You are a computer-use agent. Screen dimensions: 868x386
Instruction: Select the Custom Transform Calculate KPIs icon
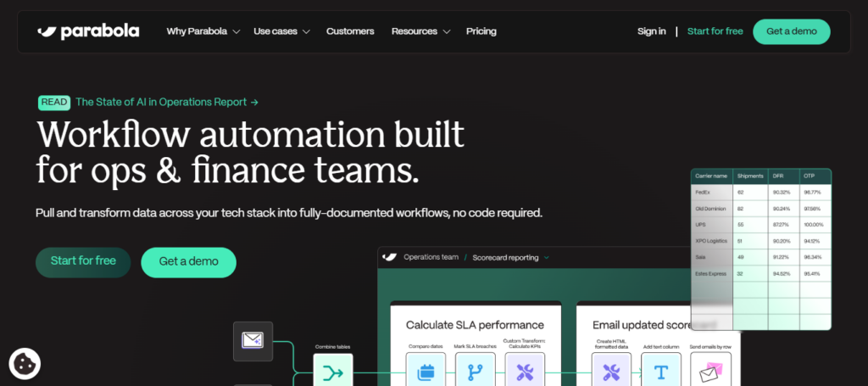pyautogui.click(x=525, y=371)
